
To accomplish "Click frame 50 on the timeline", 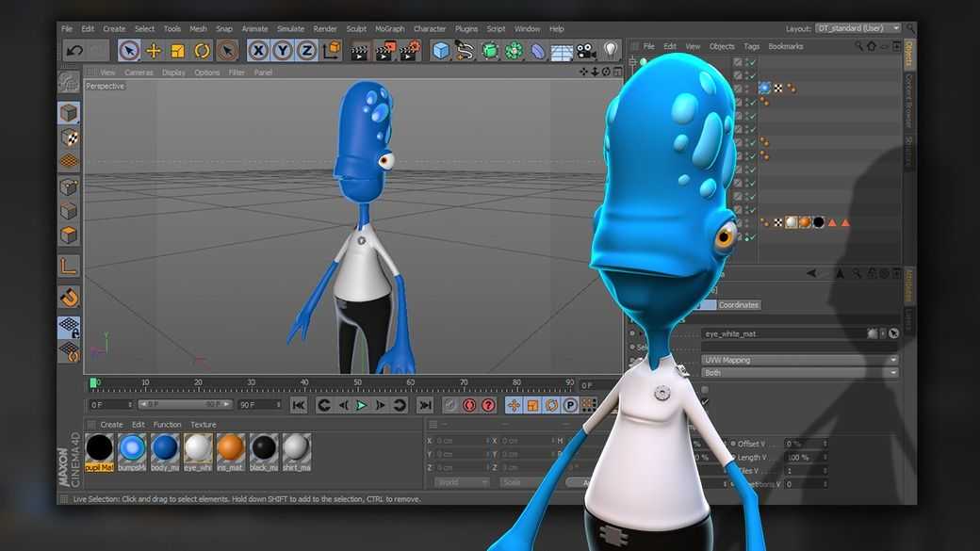I will (357, 382).
